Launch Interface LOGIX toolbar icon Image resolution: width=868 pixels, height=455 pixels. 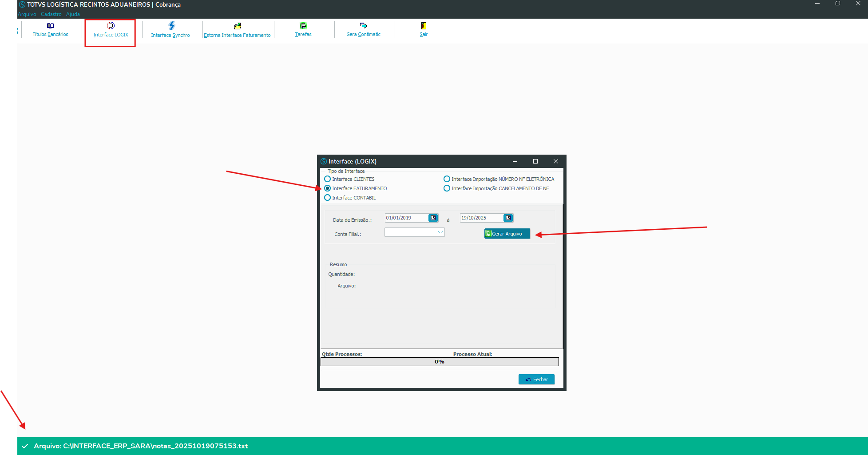point(111,26)
